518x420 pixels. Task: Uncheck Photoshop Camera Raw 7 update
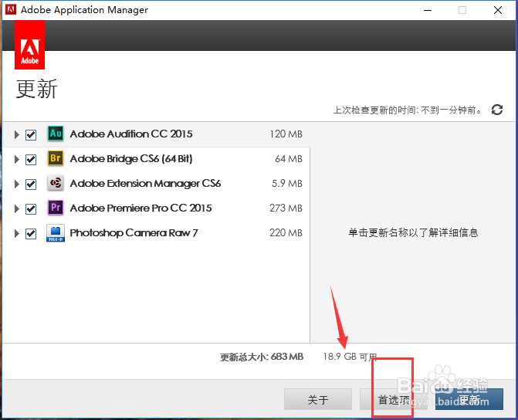point(31,234)
